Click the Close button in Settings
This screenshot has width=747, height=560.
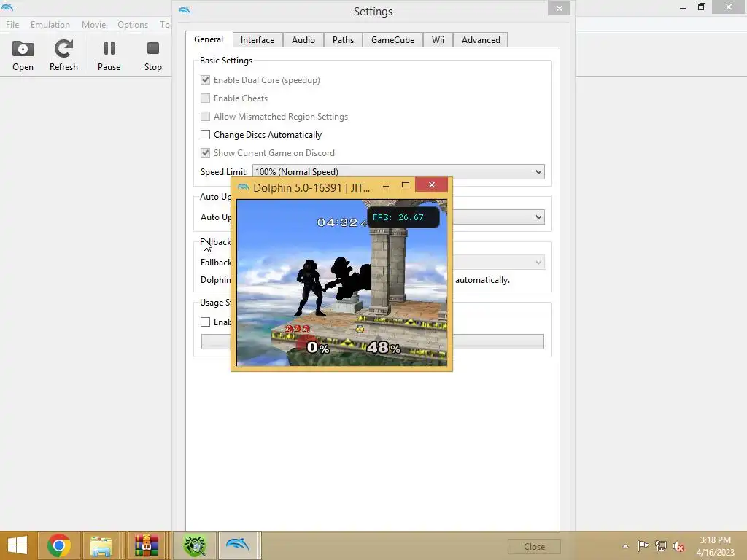(x=534, y=547)
